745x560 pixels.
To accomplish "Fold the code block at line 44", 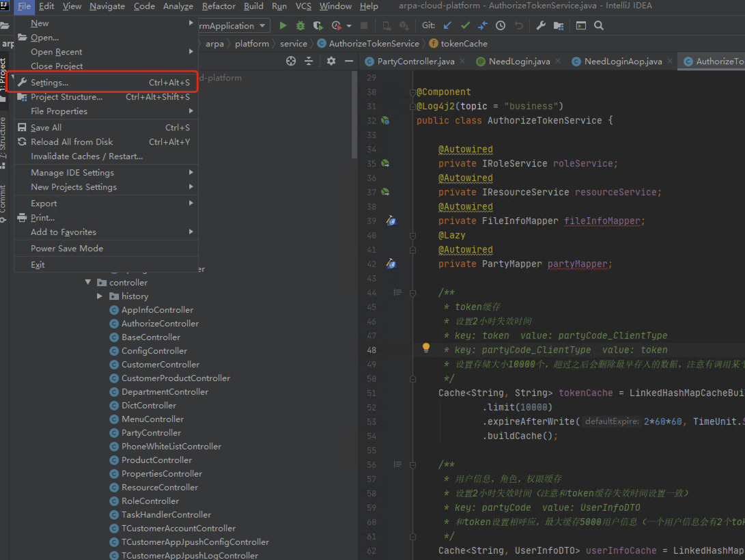I will 412,293.
